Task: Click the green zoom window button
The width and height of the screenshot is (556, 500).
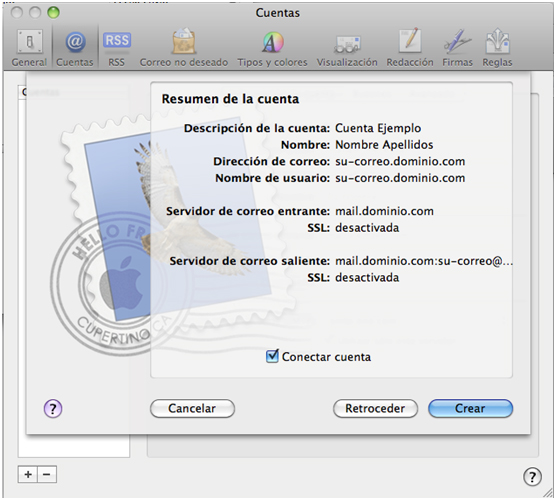Action: (54, 13)
